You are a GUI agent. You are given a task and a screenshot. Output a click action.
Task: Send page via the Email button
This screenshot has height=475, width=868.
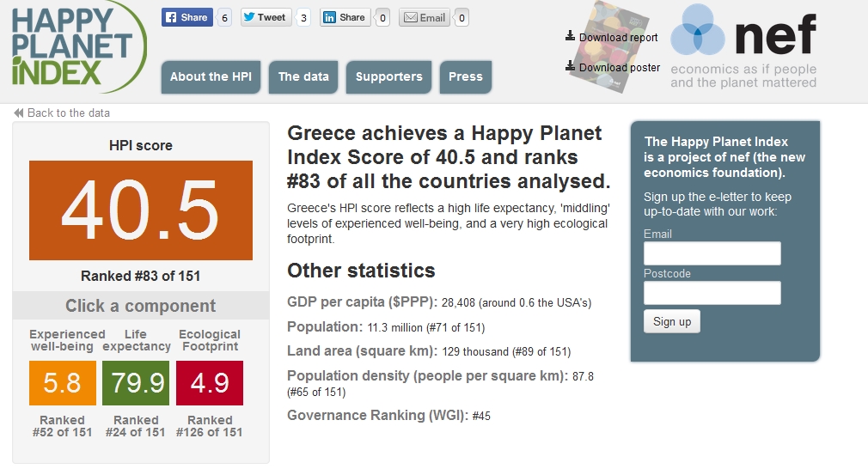pos(424,17)
